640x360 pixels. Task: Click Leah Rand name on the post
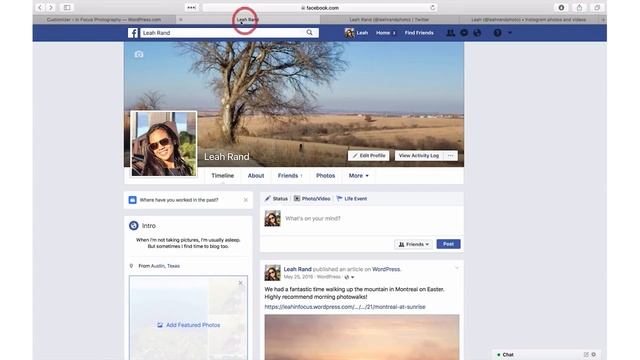click(298, 269)
